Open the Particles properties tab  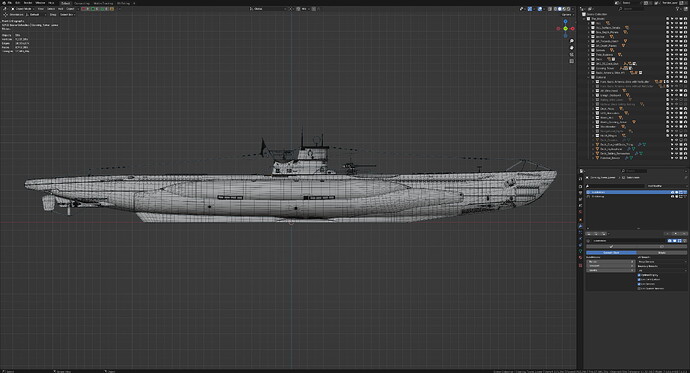(x=580, y=232)
